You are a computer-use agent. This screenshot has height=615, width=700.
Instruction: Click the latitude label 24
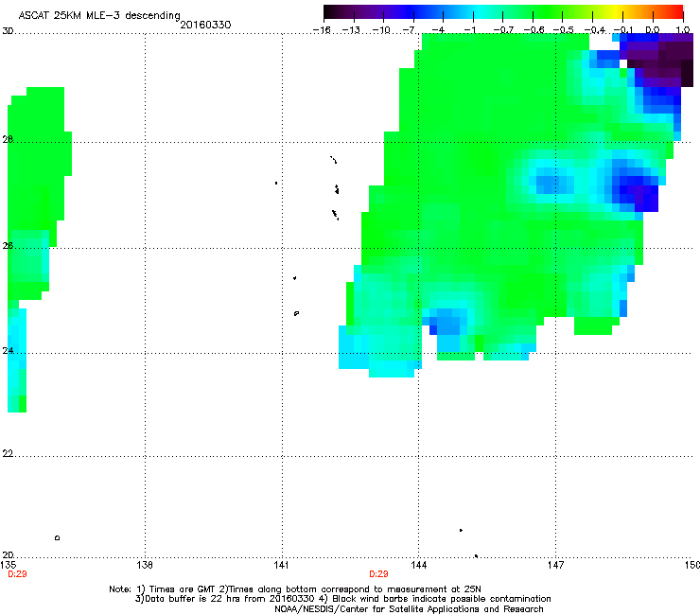[8, 351]
